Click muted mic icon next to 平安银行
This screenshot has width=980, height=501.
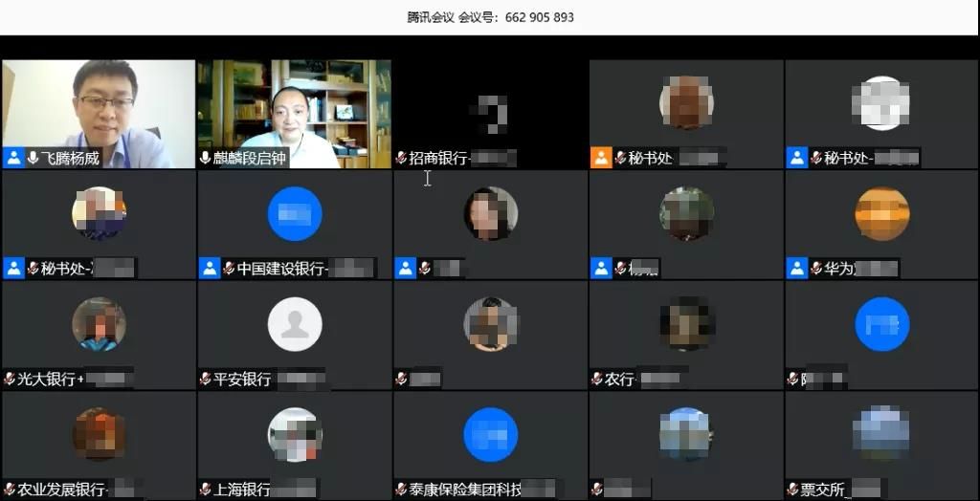205,380
